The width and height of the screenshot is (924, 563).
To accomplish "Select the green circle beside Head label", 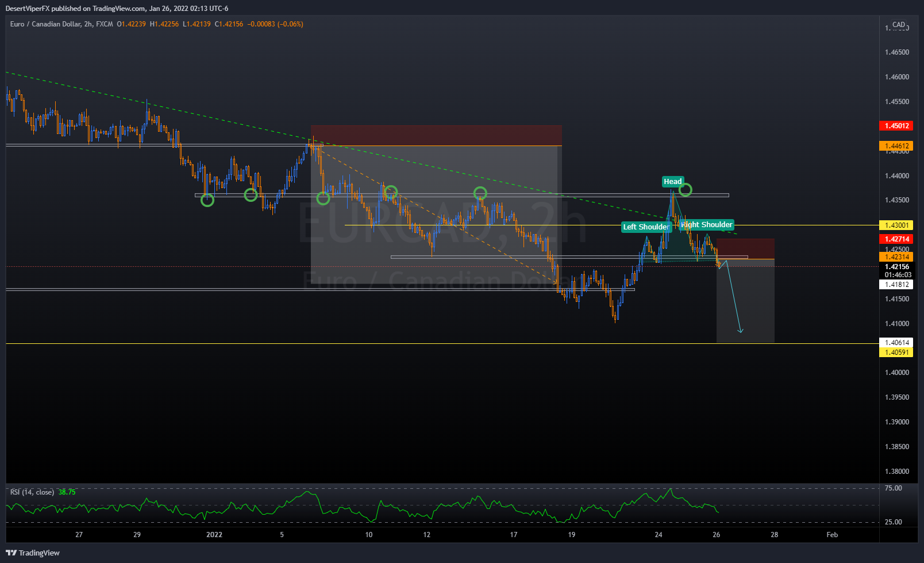I will [x=686, y=189].
